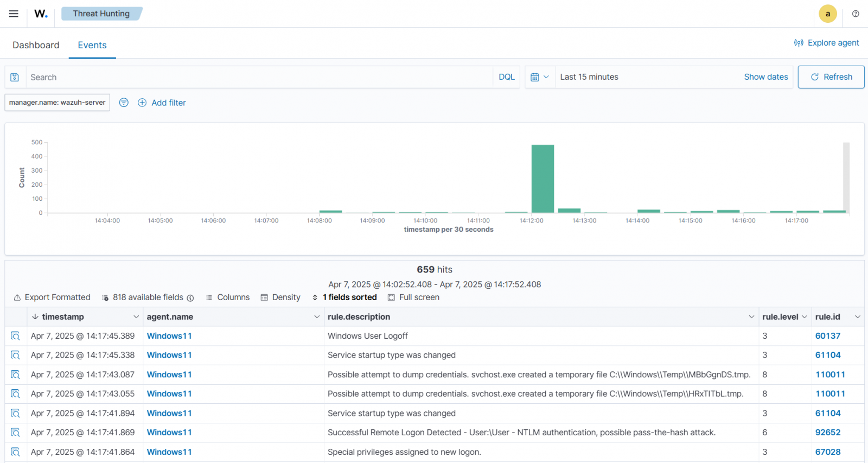Click the manager.name: wazuh-server filter pill
The width and height of the screenshot is (868, 463).
click(58, 103)
